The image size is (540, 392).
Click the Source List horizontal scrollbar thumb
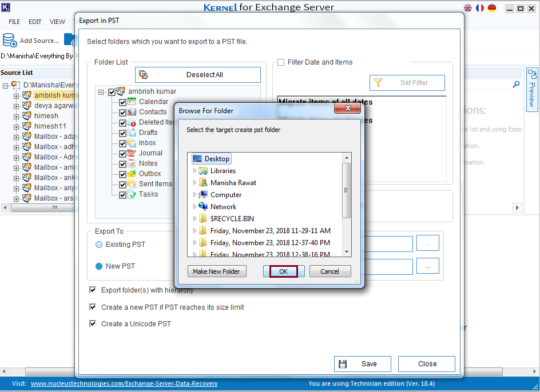point(43,207)
